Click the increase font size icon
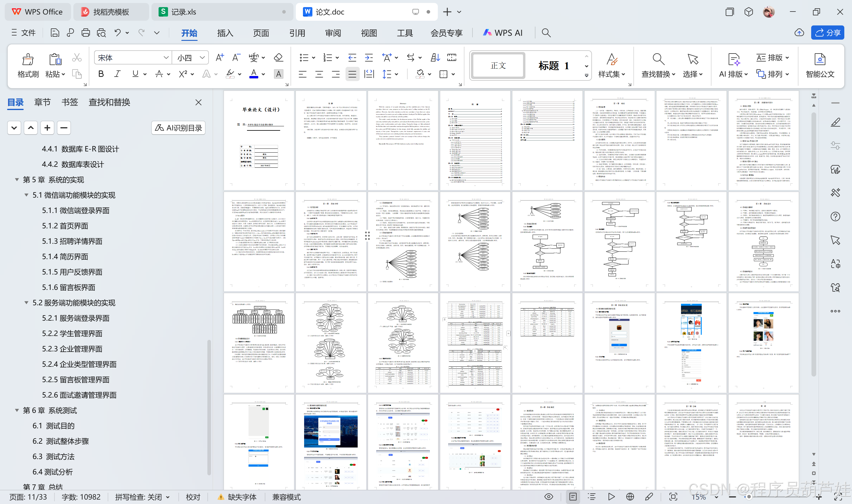The width and height of the screenshot is (852, 504). coord(220,58)
